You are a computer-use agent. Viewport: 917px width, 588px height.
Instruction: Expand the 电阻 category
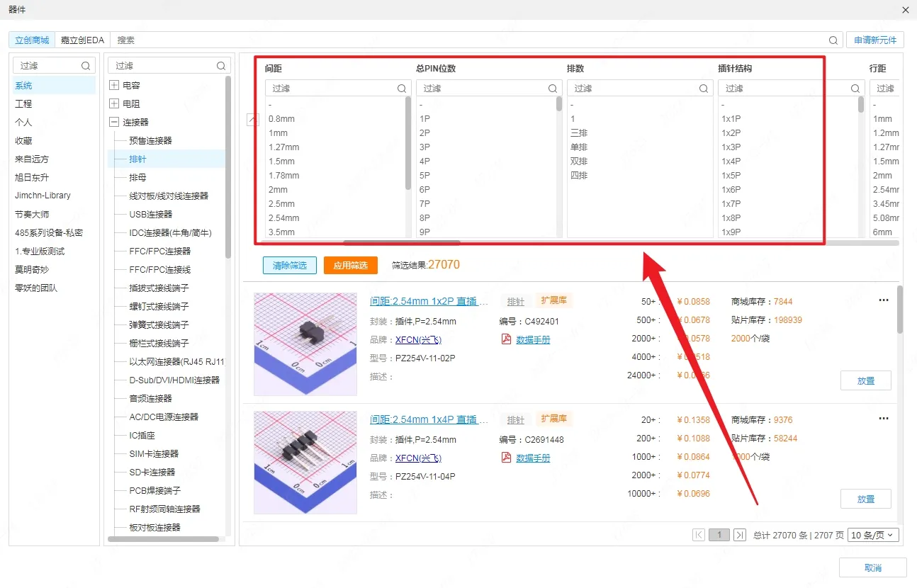tap(114, 103)
